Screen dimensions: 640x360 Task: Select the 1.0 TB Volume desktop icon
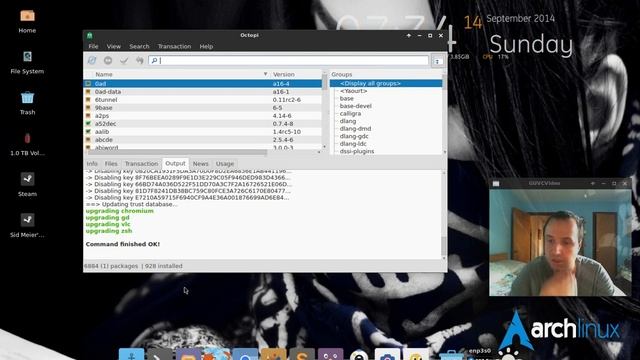pos(27,144)
